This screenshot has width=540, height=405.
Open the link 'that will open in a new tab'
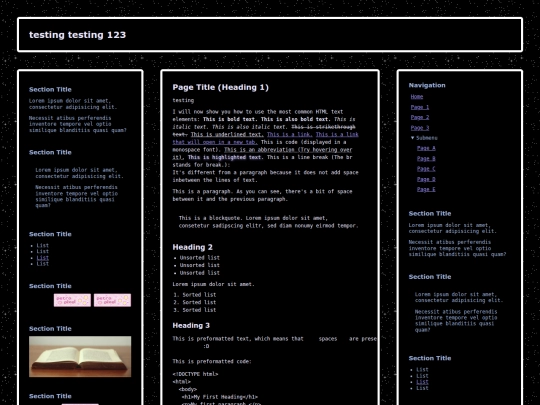pyautogui.click(x=215, y=142)
